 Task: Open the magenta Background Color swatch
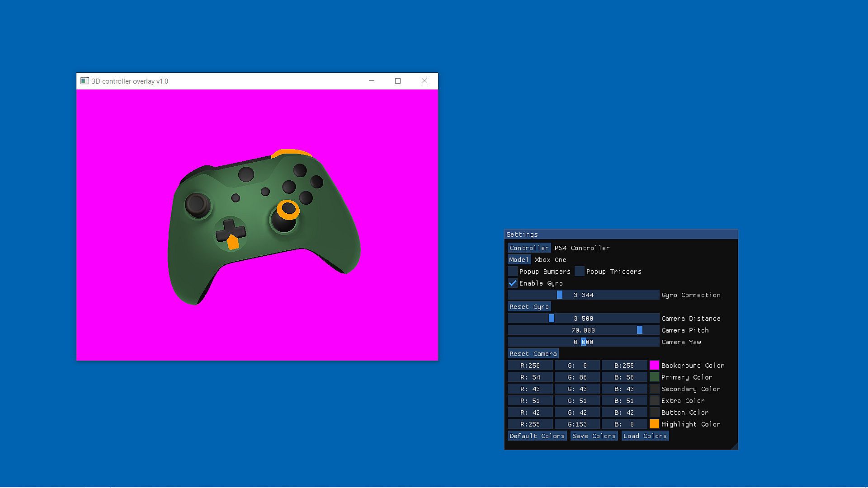pyautogui.click(x=654, y=366)
